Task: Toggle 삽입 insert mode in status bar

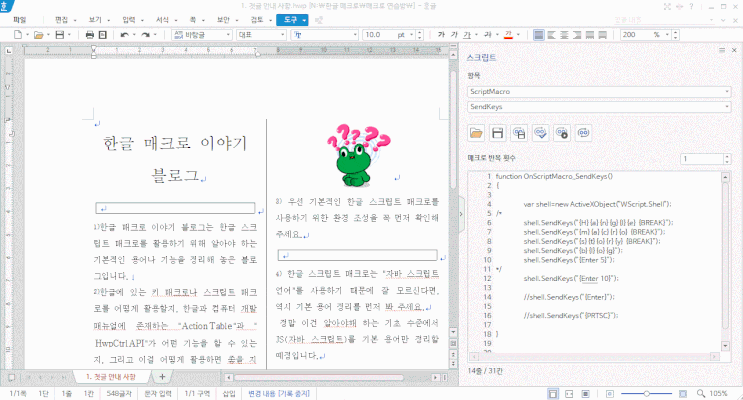Action: tap(228, 393)
